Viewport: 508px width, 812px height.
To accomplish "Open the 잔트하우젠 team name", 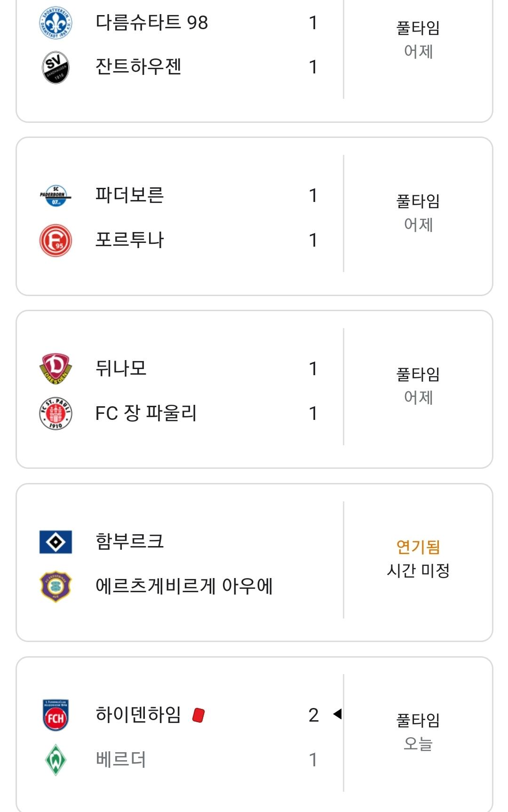I will (138, 66).
